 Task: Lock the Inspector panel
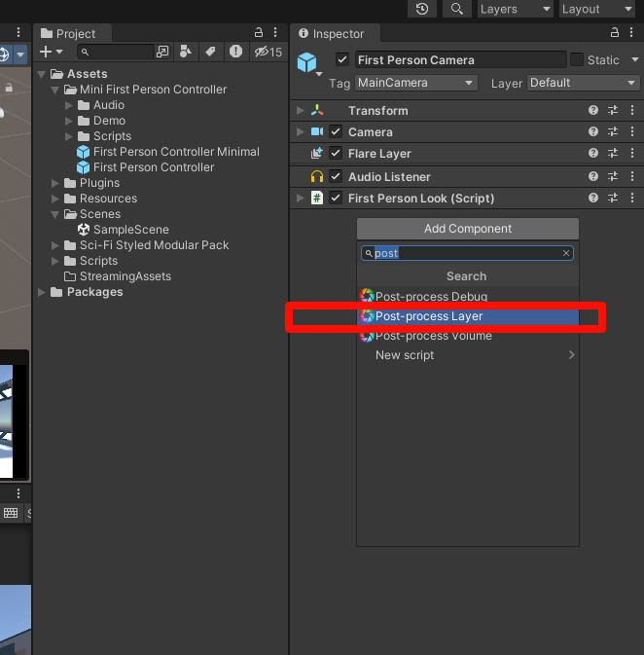[615, 32]
